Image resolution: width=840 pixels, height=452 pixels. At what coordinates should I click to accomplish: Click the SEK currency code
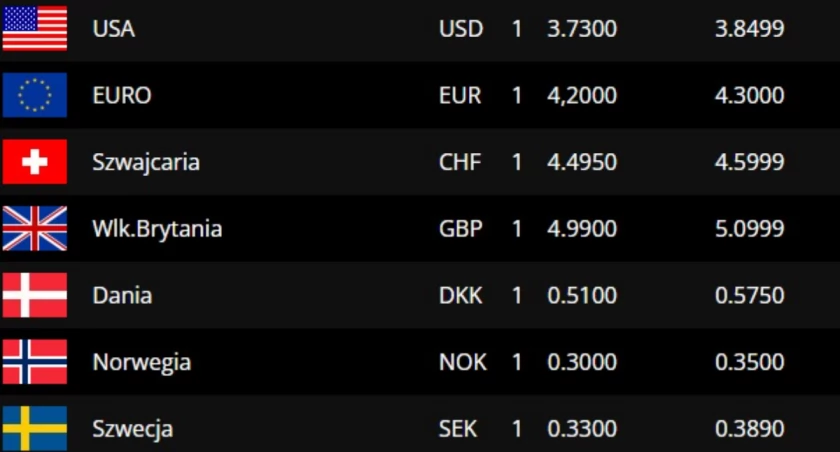point(458,429)
